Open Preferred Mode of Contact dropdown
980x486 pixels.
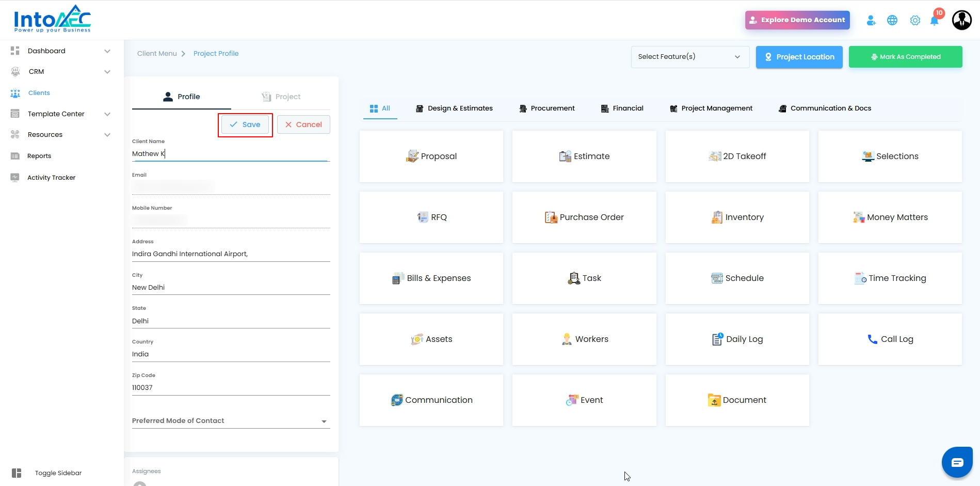pos(231,421)
